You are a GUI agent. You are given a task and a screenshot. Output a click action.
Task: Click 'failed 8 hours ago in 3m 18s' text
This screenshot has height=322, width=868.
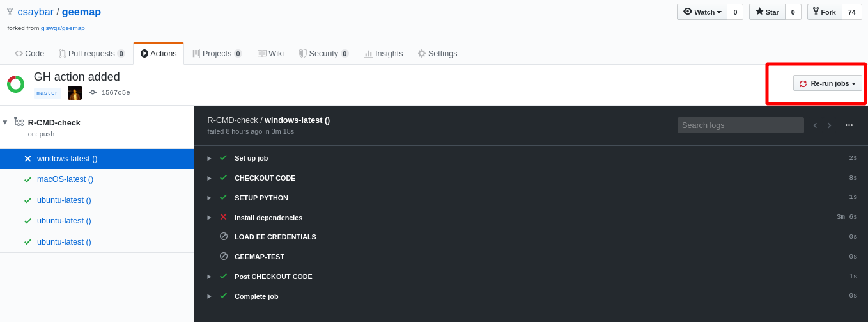251,131
